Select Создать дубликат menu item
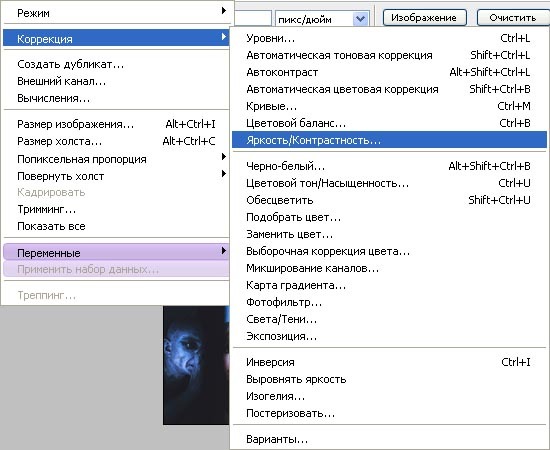The height and width of the screenshot is (450, 550). pos(116,64)
